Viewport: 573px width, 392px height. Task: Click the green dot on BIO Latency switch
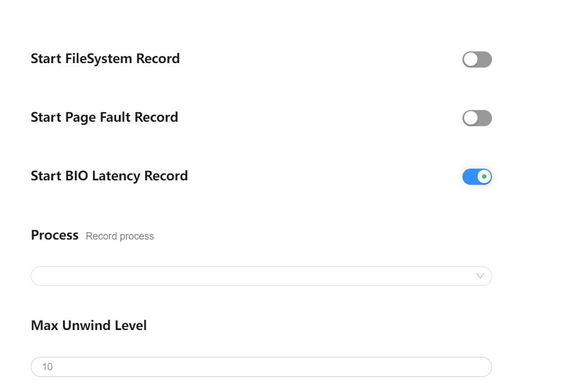484,177
